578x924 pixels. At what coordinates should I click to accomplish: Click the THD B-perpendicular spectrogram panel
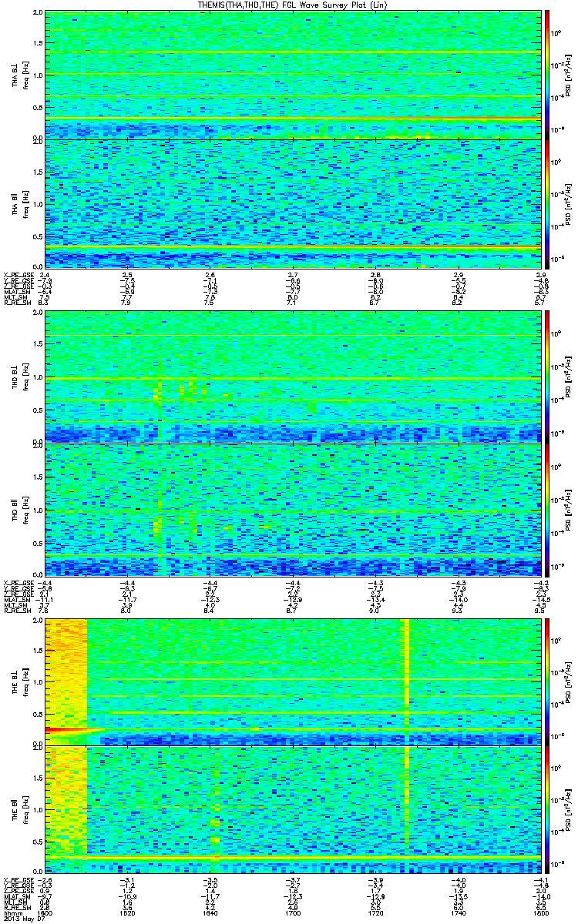[292, 377]
